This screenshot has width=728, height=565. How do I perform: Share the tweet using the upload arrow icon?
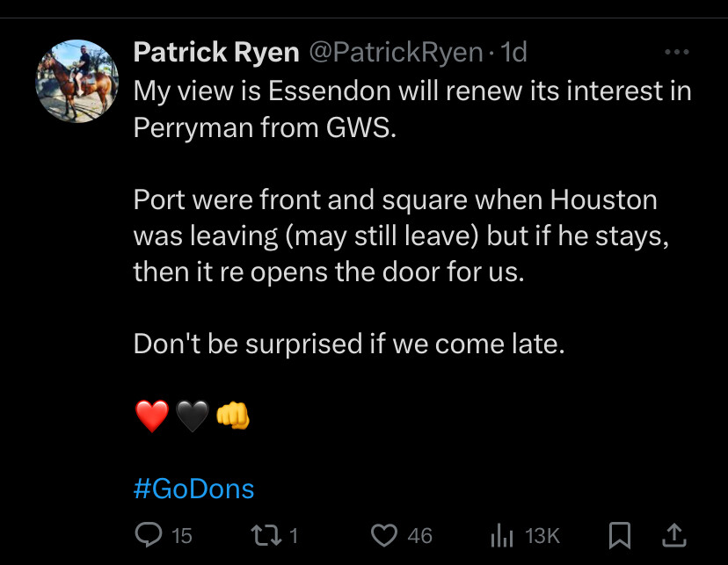[673, 535]
